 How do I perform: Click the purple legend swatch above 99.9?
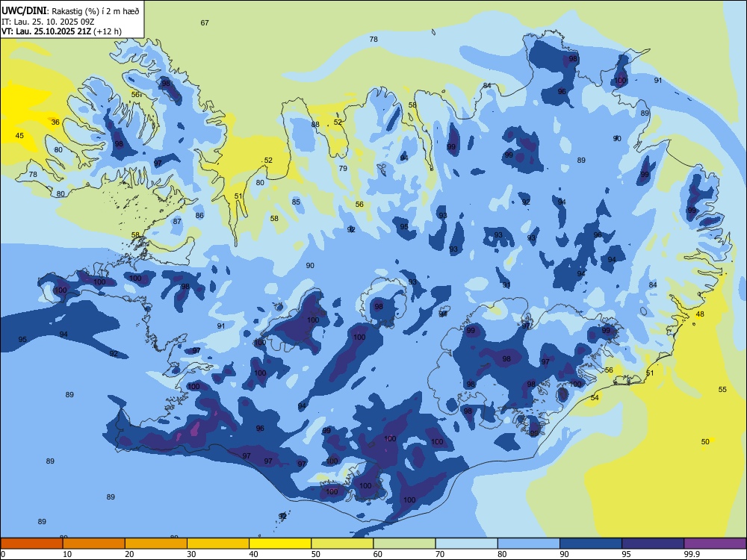click(715, 544)
